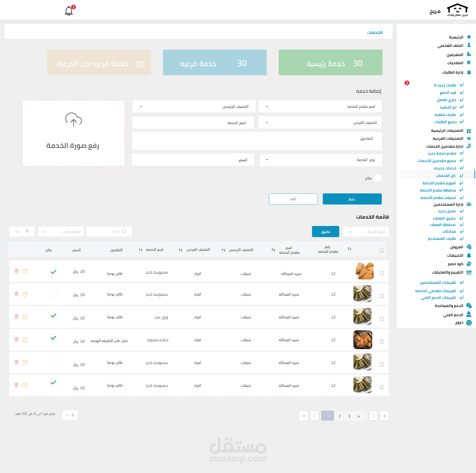Click the blue حفظ save button
Image resolution: width=476 pixels, height=473 pixels.
coord(352,199)
